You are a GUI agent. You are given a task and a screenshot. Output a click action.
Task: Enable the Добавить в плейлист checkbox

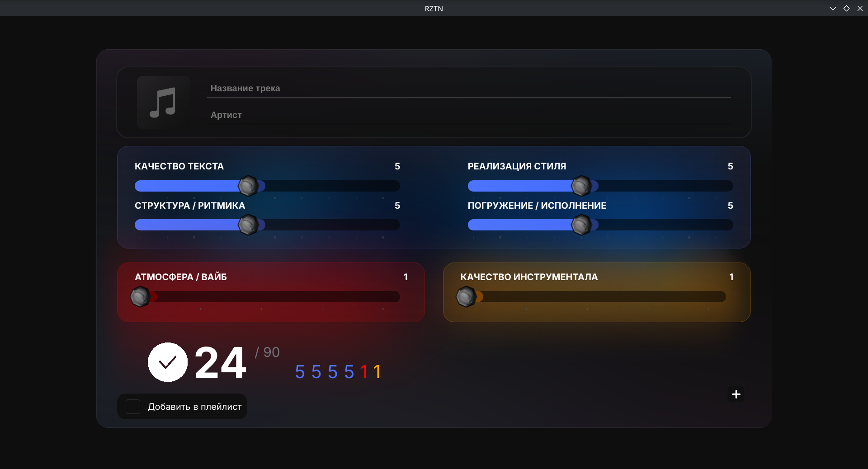[x=133, y=407]
